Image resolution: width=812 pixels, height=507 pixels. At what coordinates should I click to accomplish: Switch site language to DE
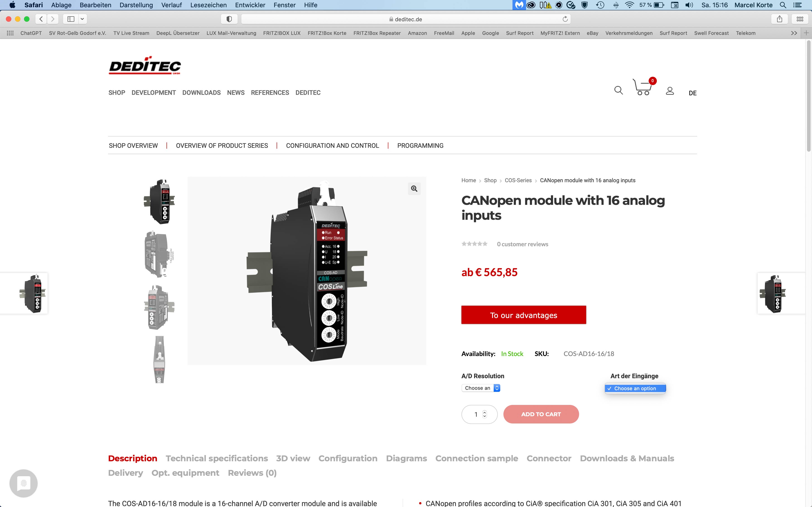pyautogui.click(x=693, y=93)
